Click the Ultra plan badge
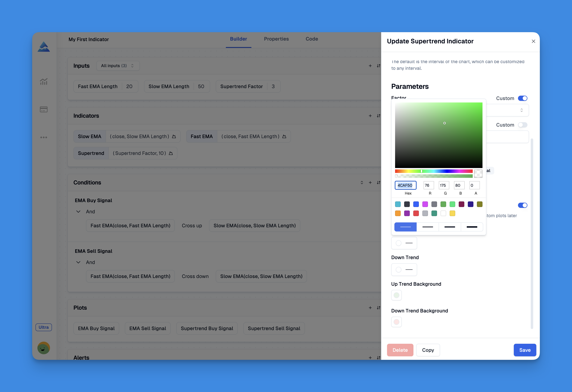Image resolution: width=572 pixels, height=392 pixels. point(44,327)
